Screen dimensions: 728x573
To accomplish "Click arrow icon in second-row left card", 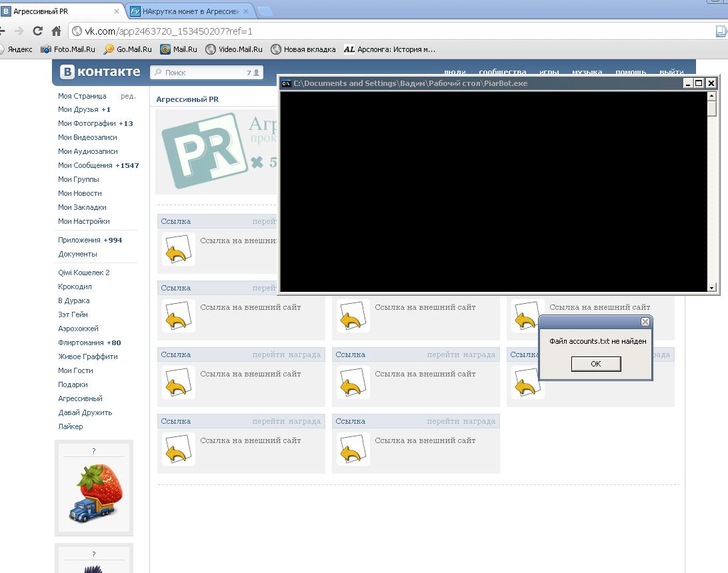I will (178, 316).
